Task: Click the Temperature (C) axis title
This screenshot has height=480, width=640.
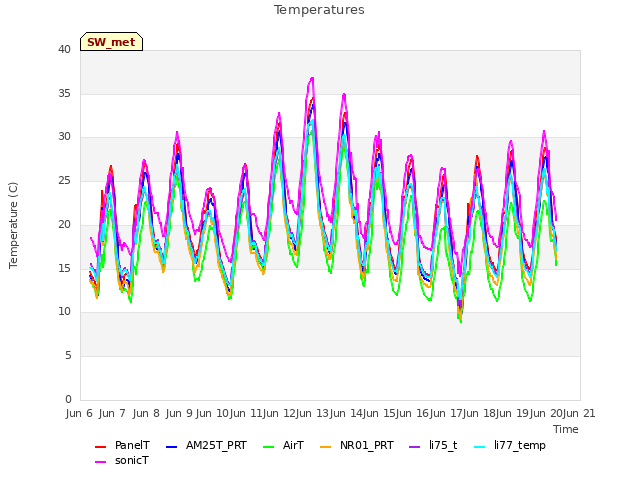Action: (13, 225)
